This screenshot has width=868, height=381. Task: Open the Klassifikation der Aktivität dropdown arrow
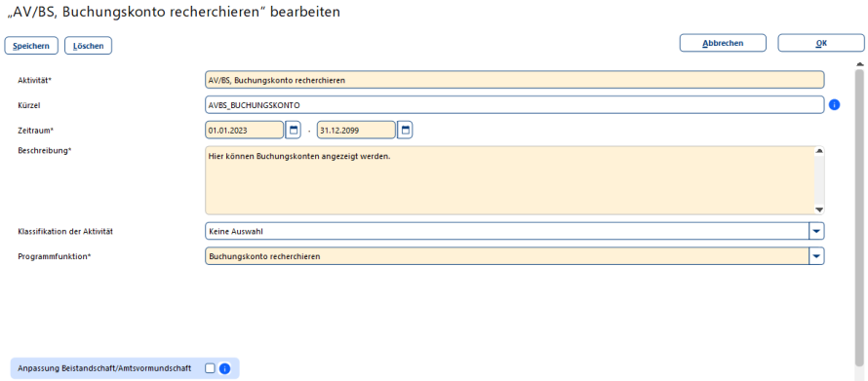(x=816, y=231)
